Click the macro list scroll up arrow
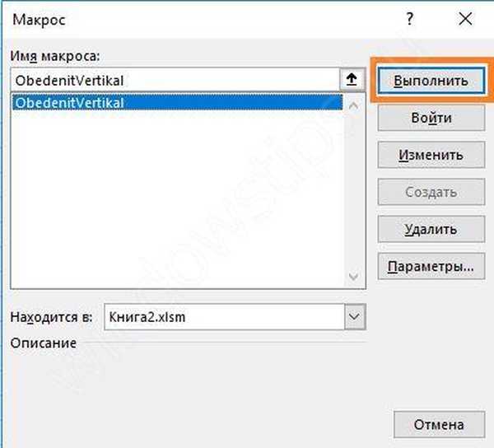Image resolution: width=494 pixels, height=448 pixels. (x=353, y=105)
